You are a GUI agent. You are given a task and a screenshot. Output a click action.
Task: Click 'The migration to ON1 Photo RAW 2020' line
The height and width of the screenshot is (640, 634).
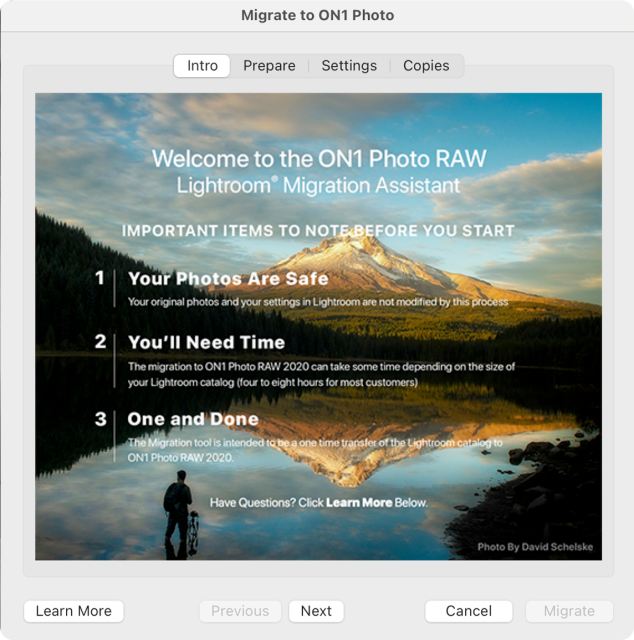321,367
